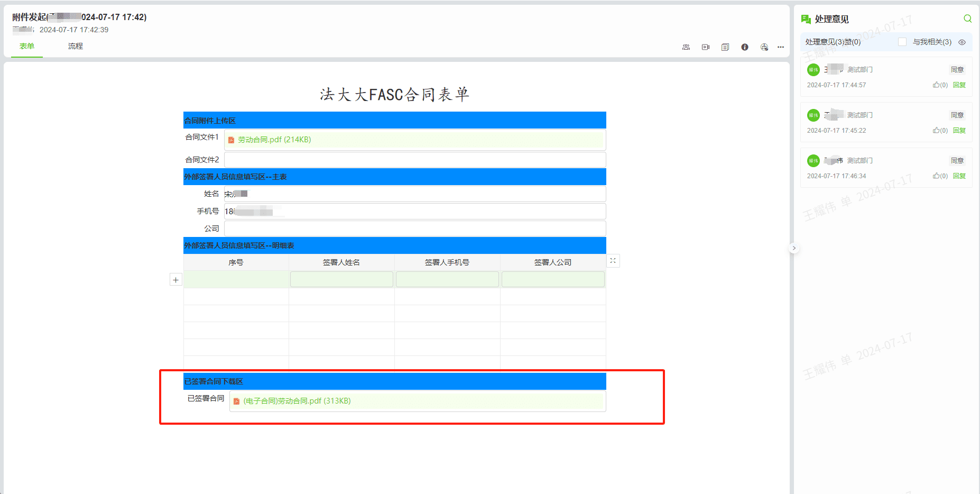Like the comment from 17:46:34
980x494 pixels.
click(940, 176)
